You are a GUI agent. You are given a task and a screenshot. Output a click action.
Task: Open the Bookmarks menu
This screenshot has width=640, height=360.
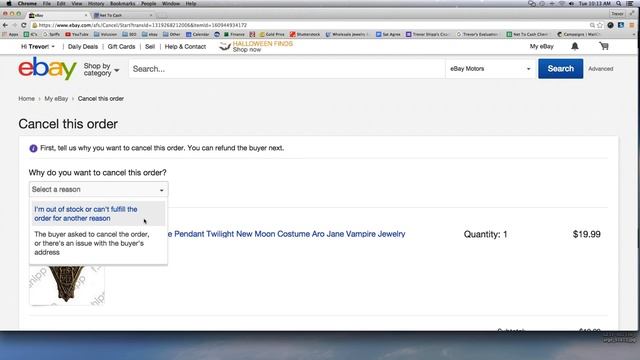[122, 3]
